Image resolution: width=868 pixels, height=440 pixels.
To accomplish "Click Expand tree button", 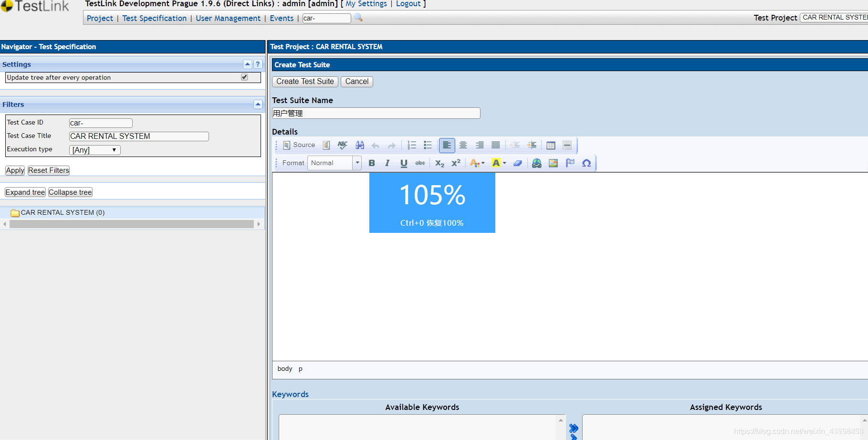I will tap(25, 192).
